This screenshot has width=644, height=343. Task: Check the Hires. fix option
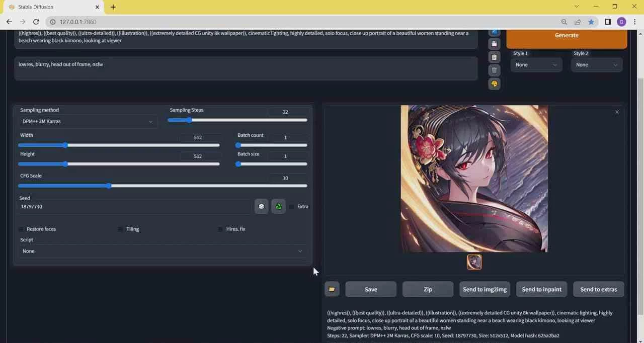click(x=220, y=229)
